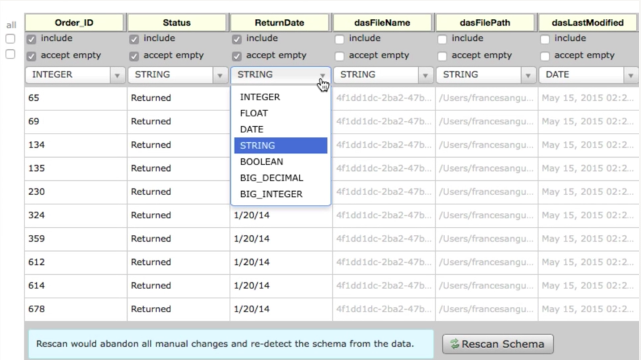The width and height of the screenshot is (641, 360).
Task: Select Order_ID cell with value 612
Action: (x=76, y=262)
